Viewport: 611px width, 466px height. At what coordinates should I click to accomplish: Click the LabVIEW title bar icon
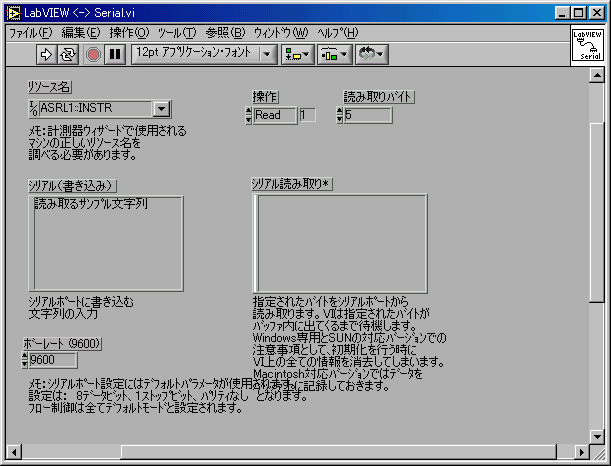13,13
